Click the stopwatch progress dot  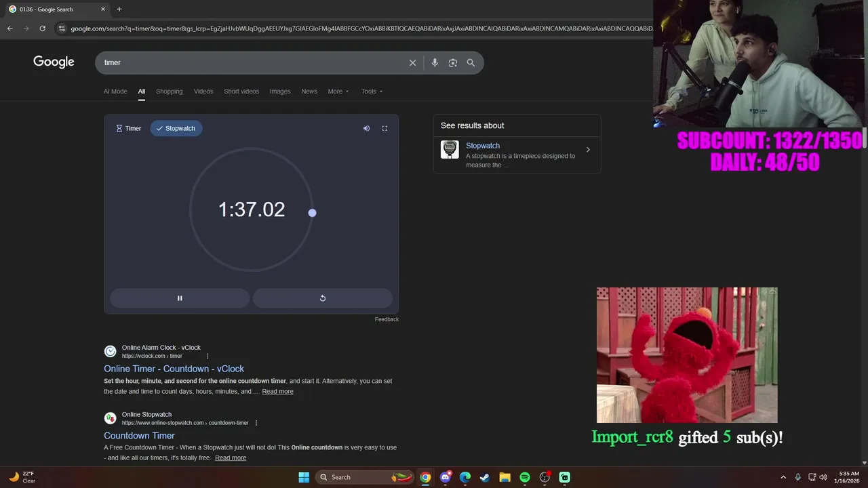(312, 213)
